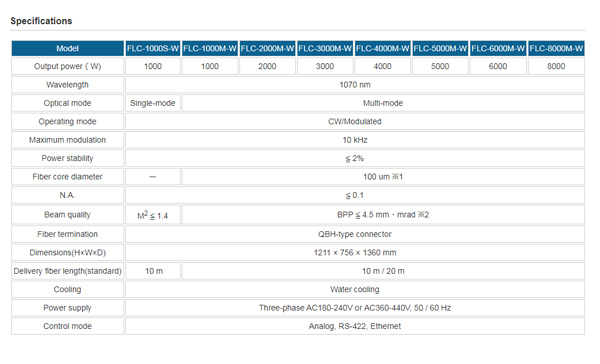
Task: Click the dash cell in Fiber core diameter row
Action: pyautogui.click(x=153, y=176)
